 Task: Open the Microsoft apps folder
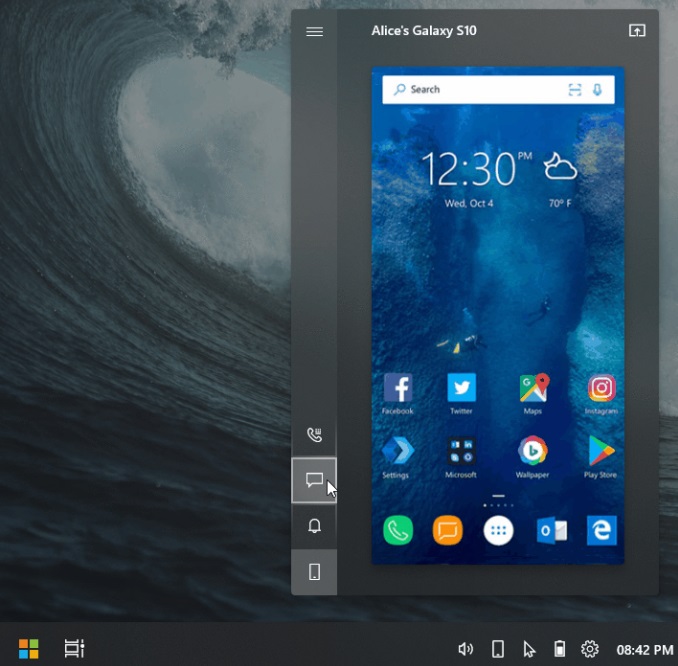[461, 458]
